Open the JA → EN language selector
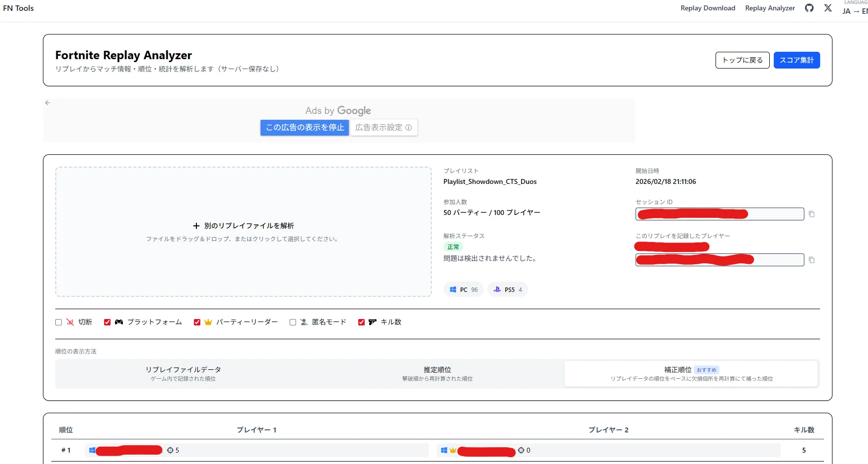This screenshot has width=868, height=464. 855,11
